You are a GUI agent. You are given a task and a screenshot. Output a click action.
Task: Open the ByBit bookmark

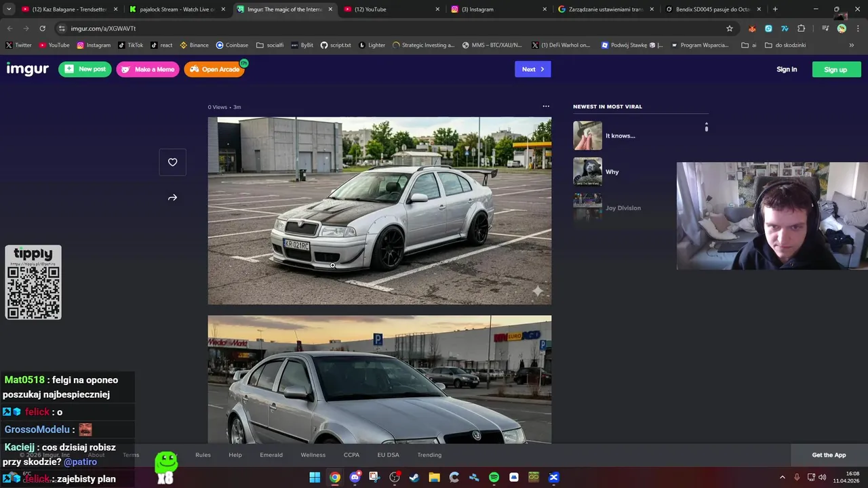pos(302,45)
